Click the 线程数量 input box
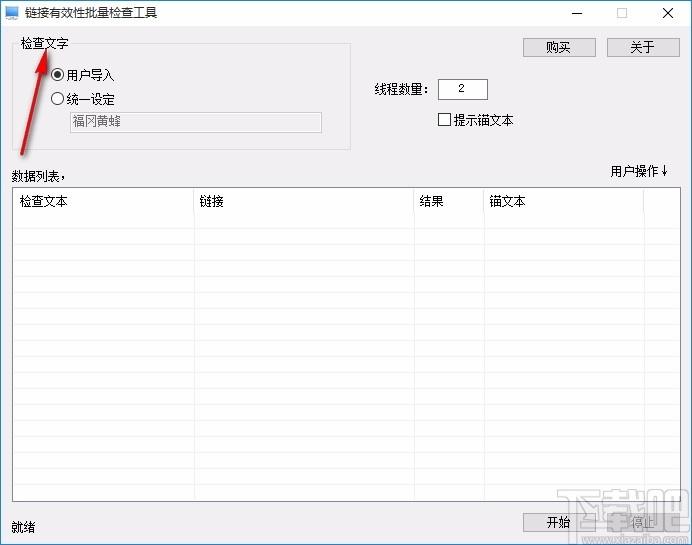The height and width of the screenshot is (545, 692). (463, 89)
